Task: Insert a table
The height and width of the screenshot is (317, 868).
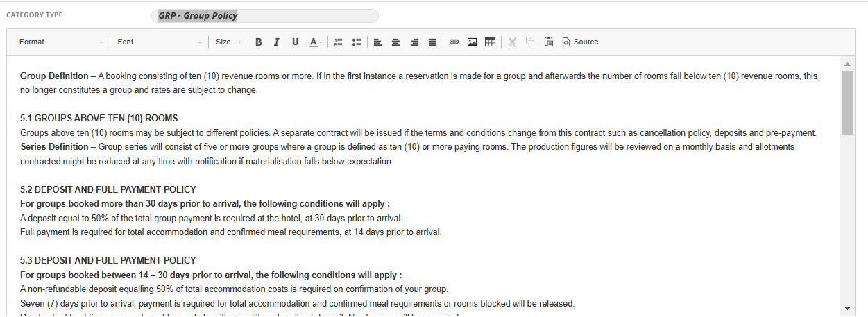Action: click(x=490, y=42)
